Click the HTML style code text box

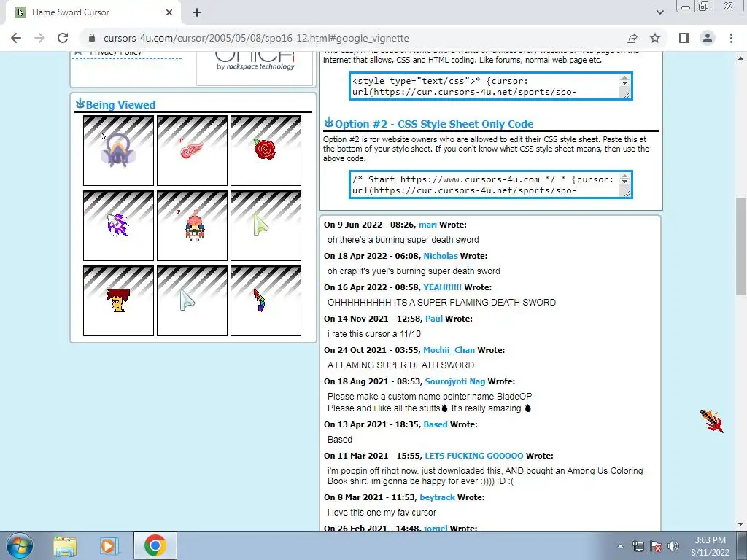click(x=491, y=86)
